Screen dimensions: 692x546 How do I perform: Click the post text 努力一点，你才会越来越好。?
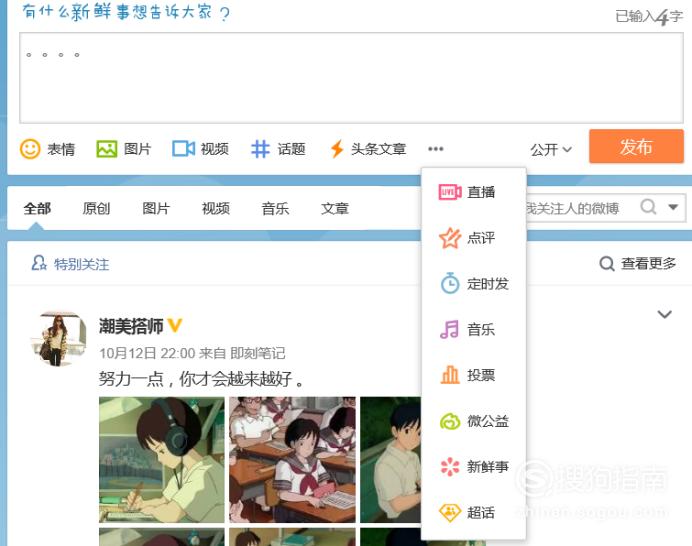(202, 379)
